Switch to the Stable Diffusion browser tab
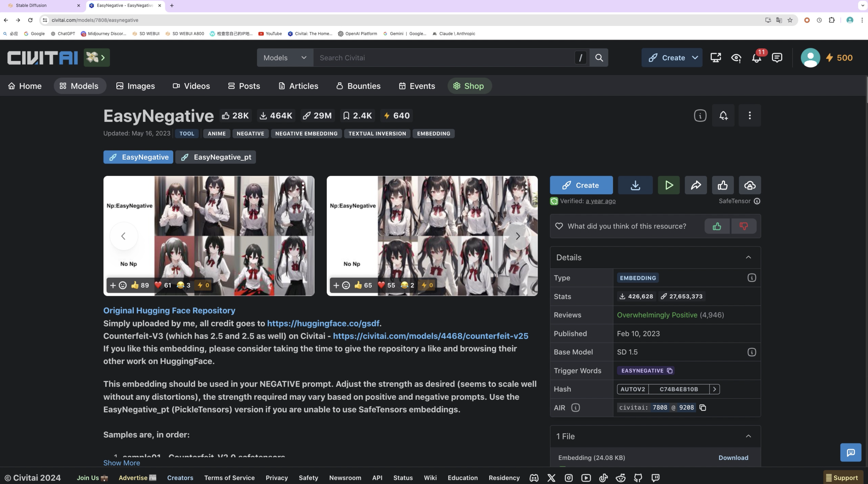The width and height of the screenshot is (868, 484). (44, 5)
